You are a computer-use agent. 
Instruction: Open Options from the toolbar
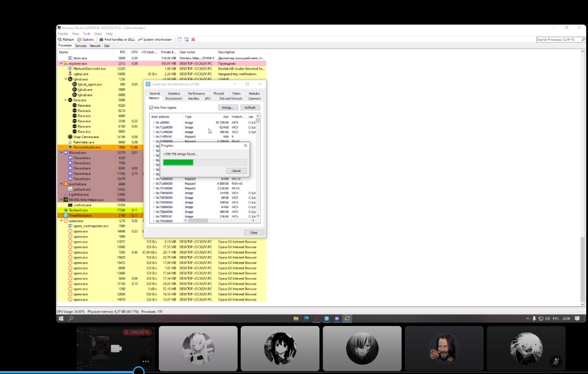point(87,40)
